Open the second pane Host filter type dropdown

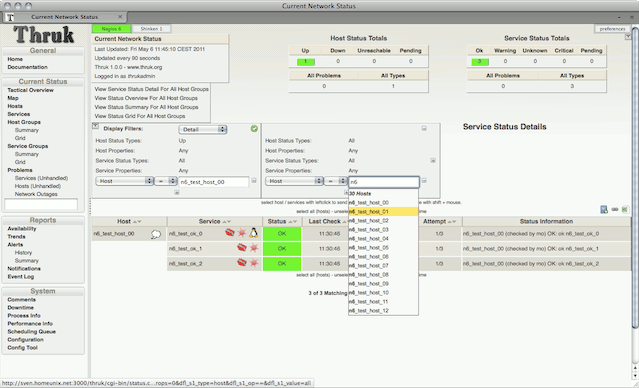pos(294,181)
